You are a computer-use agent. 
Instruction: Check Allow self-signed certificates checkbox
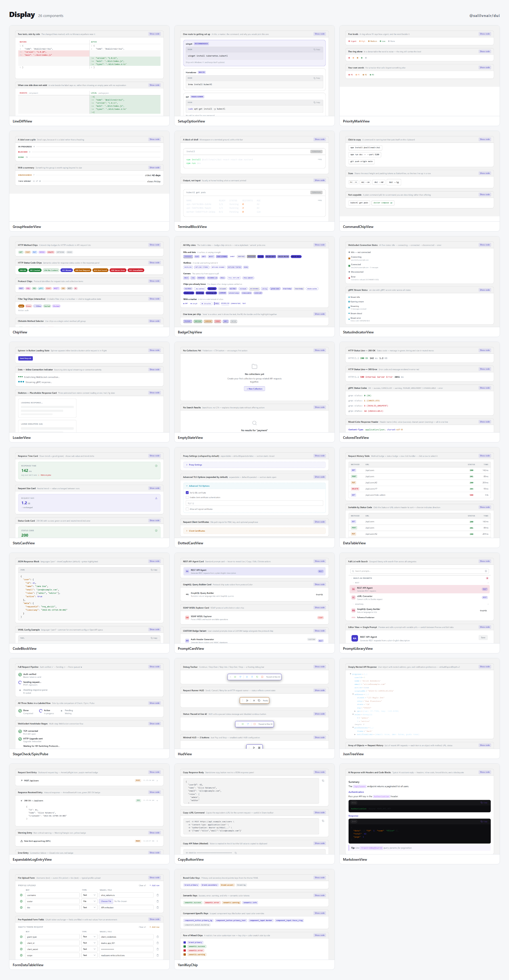pos(187,509)
